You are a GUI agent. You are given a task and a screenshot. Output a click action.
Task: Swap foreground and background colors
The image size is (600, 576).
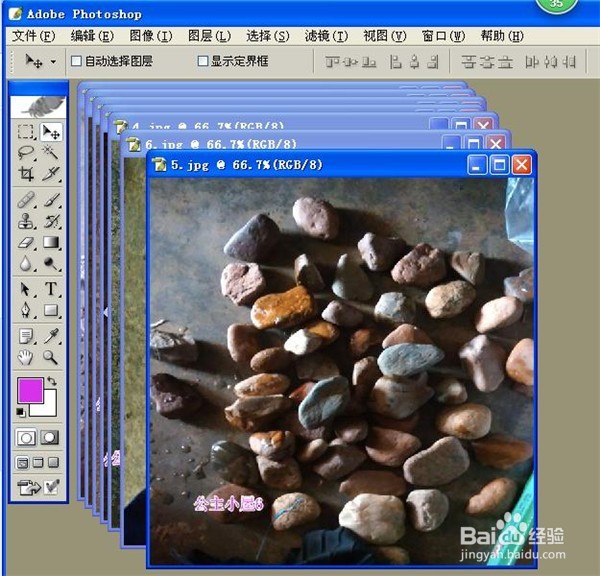[x=52, y=381]
